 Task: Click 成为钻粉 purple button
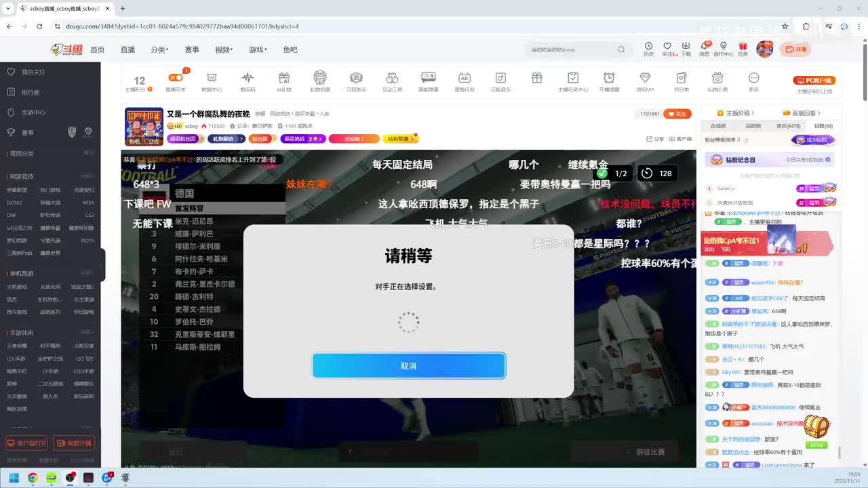click(812, 140)
